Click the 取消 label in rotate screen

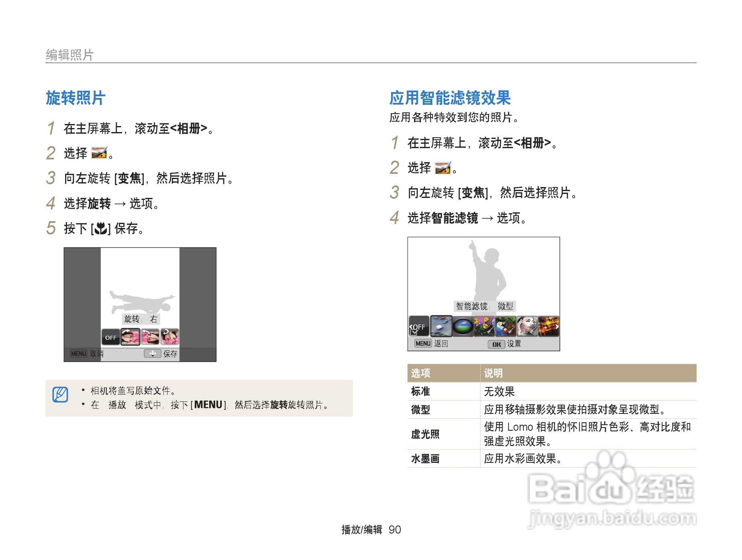coord(97,354)
